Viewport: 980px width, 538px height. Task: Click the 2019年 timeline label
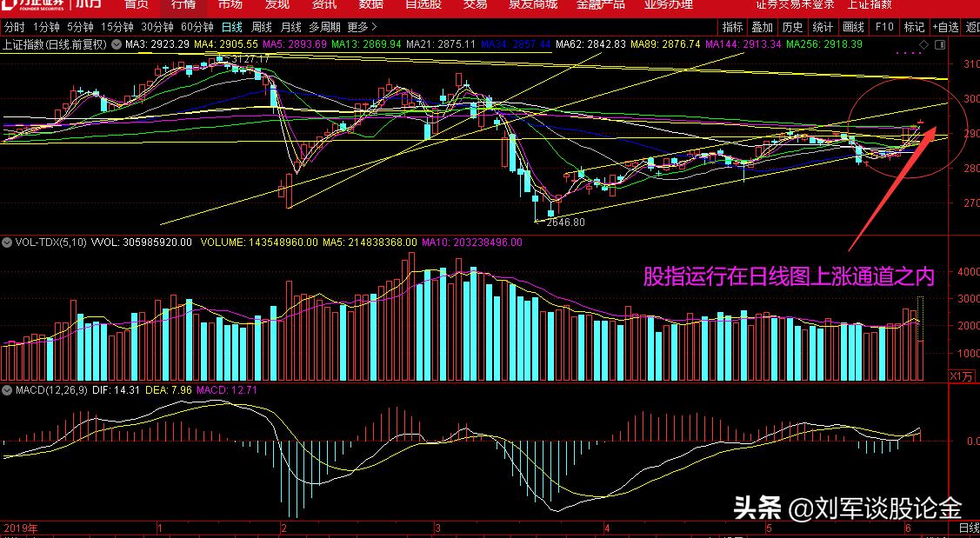(19, 528)
